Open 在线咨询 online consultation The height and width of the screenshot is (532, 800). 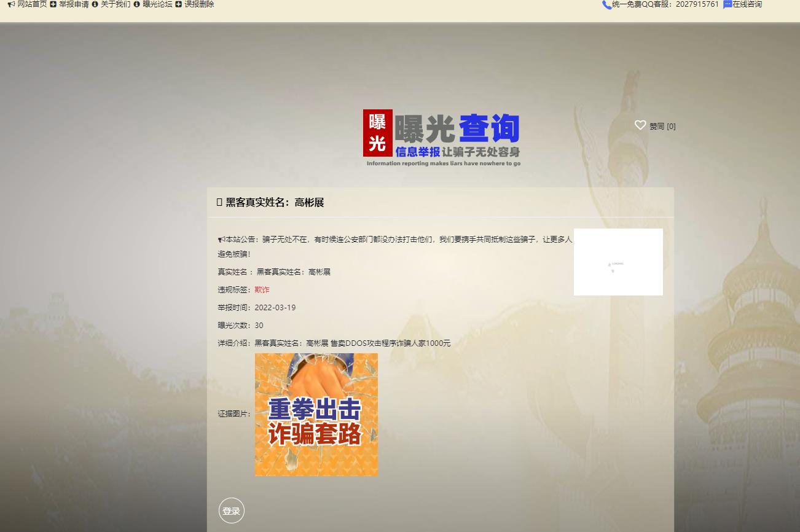tap(747, 4)
